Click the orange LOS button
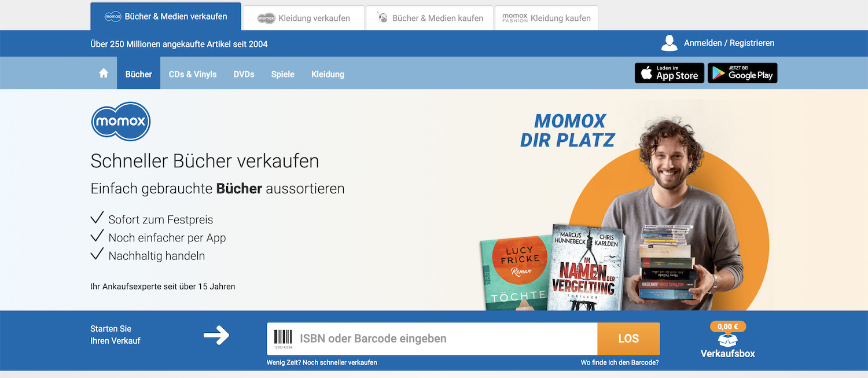 628,339
